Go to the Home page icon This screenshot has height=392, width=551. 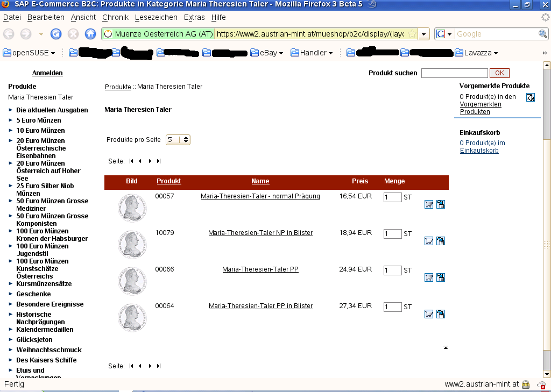click(x=90, y=34)
